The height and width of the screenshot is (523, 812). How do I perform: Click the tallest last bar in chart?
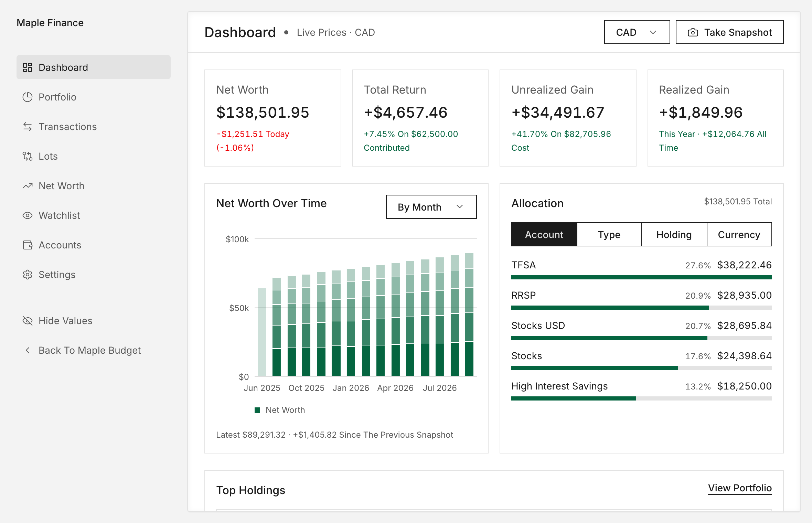click(x=469, y=314)
